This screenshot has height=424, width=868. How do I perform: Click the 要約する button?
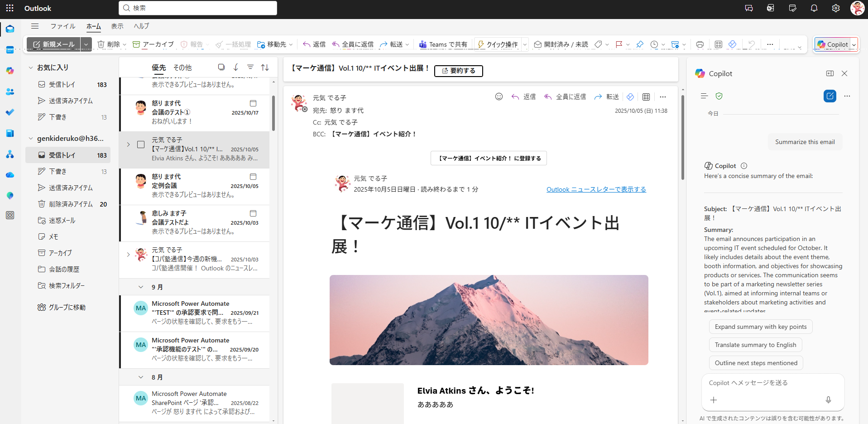[458, 71]
